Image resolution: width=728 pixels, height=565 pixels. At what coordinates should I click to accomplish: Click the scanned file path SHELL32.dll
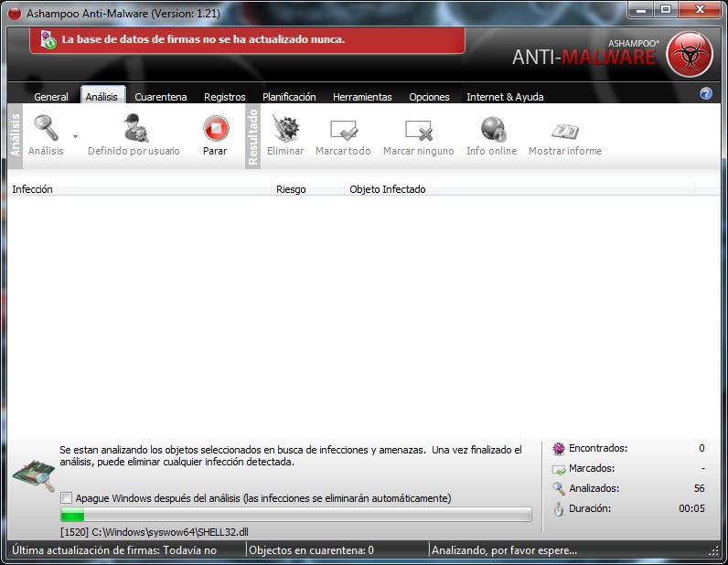click(155, 532)
